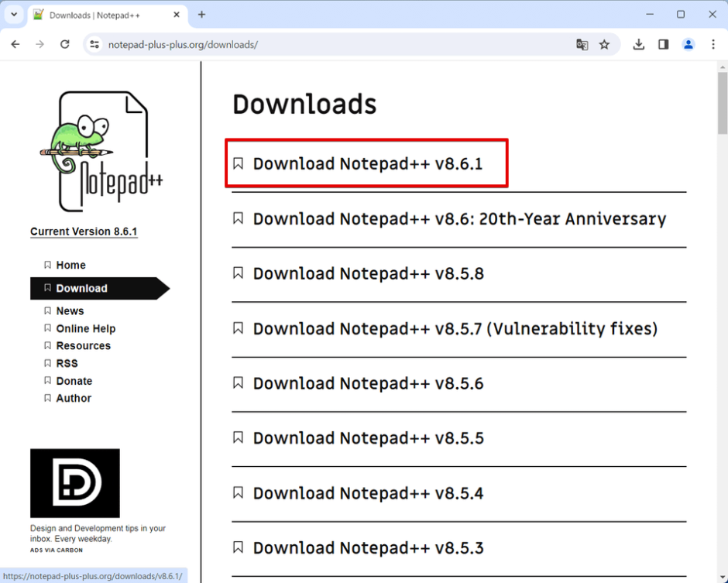Click the page vertical scrollbar thumb
This screenshot has width=728, height=583.
point(723,102)
